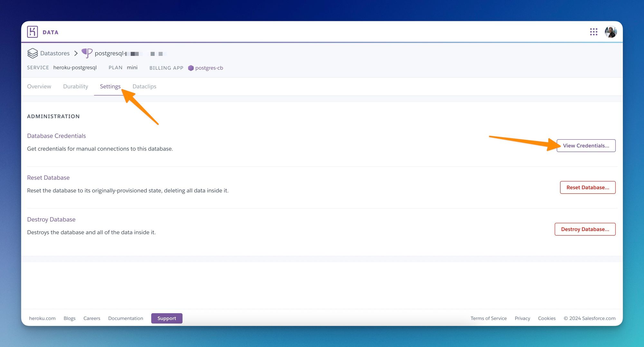Open the Durability tab
Viewport: 644px width, 347px height.
pos(75,87)
